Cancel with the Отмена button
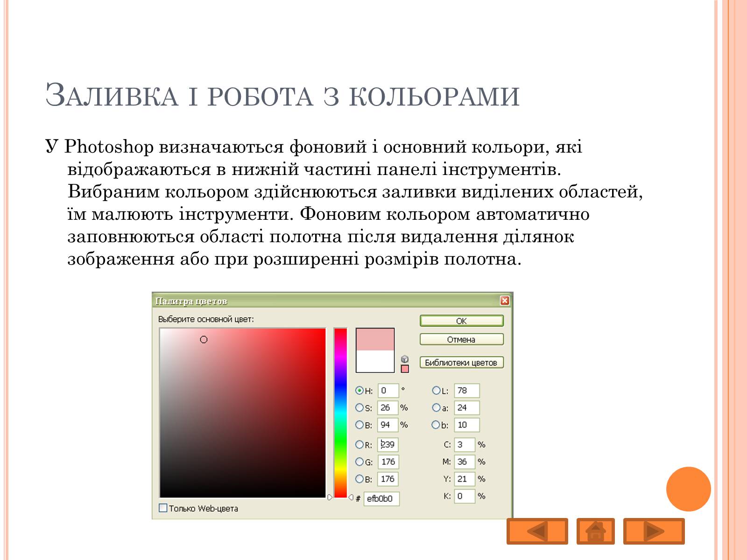The width and height of the screenshot is (747, 560). pyautogui.click(x=461, y=340)
